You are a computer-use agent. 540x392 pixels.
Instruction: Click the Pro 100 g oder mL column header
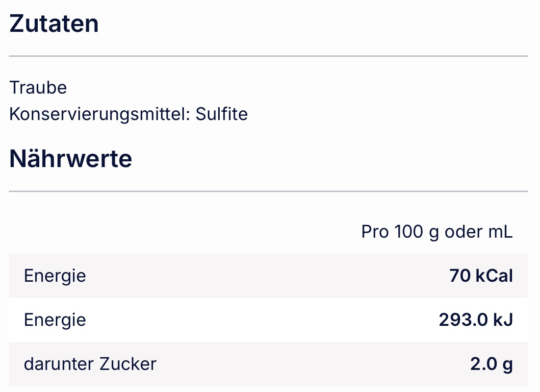click(437, 232)
